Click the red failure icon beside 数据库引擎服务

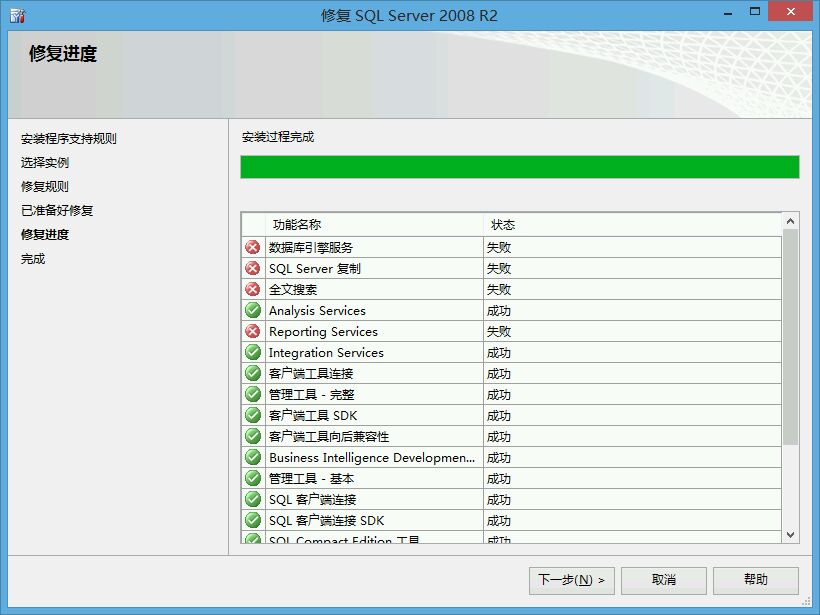tap(253, 247)
